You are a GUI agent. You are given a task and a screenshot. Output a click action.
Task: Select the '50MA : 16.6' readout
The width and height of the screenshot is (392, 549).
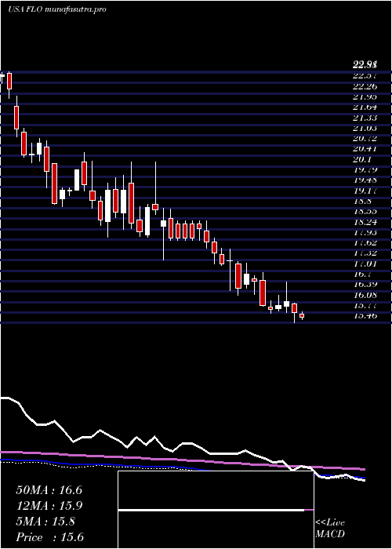pyautogui.click(x=49, y=490)
